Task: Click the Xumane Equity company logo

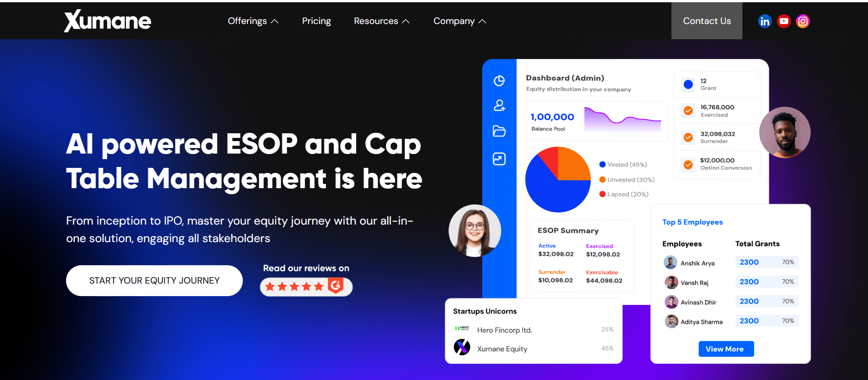Action: [461, 347]
